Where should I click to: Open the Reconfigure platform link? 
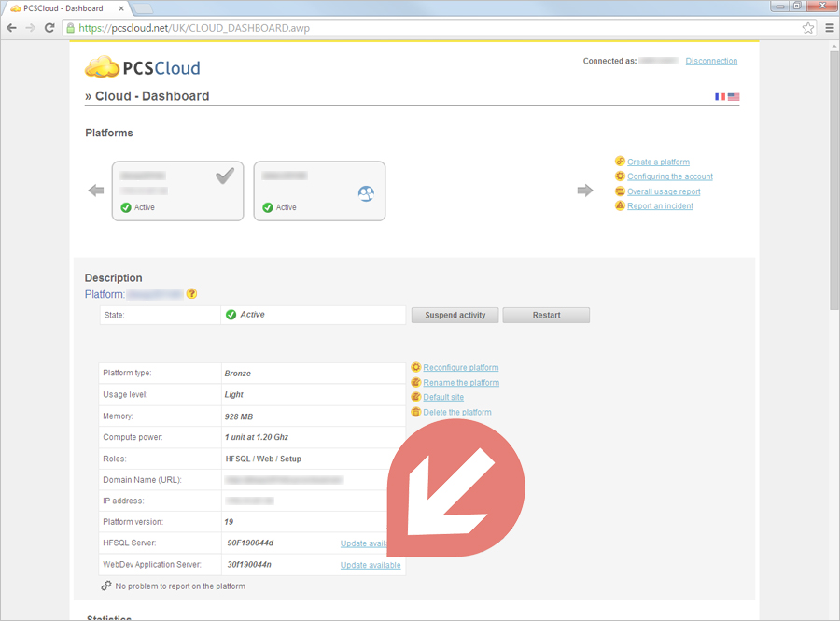click(x=461, y=368)
